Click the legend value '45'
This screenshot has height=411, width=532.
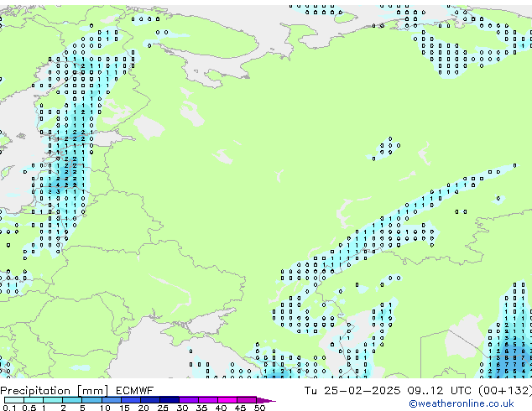tap(240, 408)
